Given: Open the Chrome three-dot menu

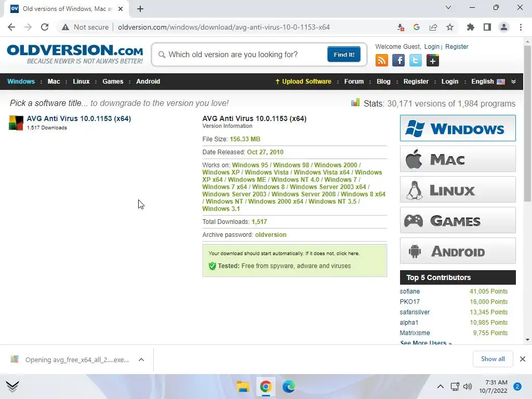Looking at the screenshot, I should point(521,27).
